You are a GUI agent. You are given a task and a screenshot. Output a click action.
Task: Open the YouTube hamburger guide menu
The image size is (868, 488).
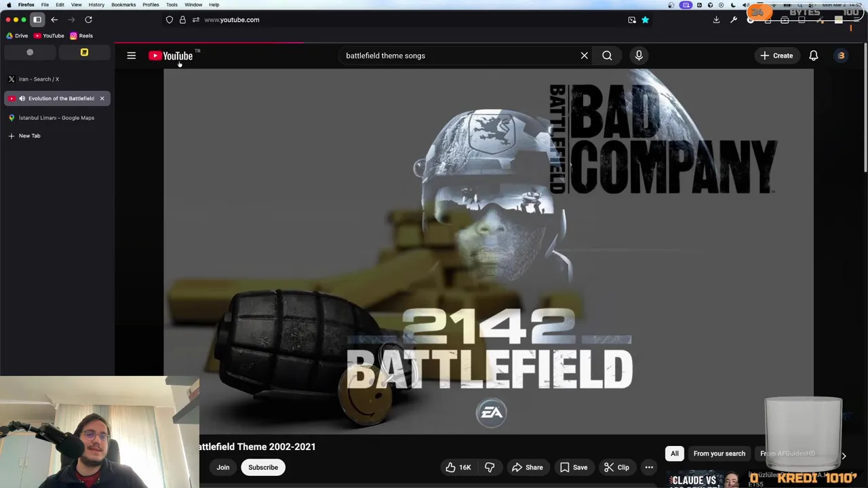pyautogui.click(x=132, y=56)
